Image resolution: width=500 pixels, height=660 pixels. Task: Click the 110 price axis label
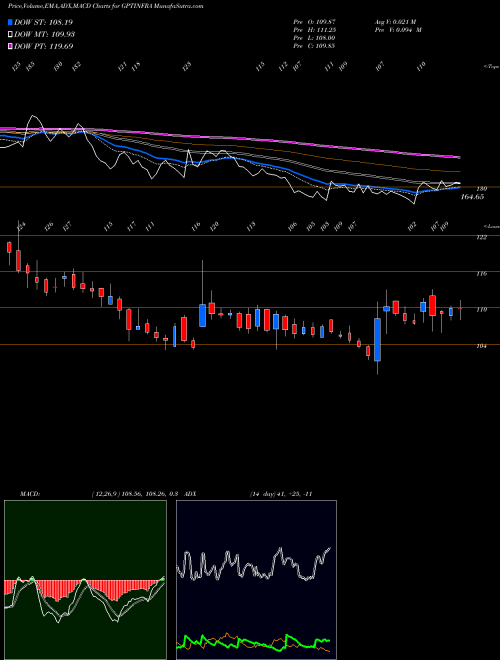(x=482, y=310)
